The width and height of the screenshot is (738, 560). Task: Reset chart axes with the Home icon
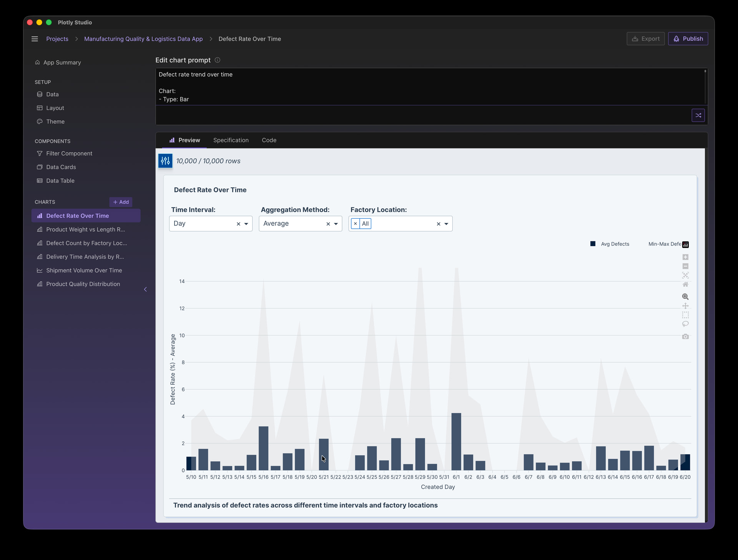click(x=685, y=284)
